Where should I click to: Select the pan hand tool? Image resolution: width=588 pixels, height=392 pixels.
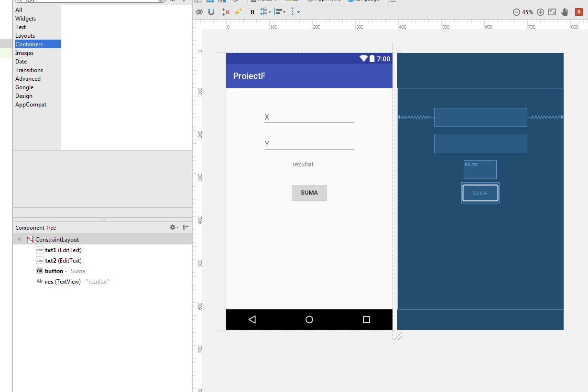coord(565,12)
